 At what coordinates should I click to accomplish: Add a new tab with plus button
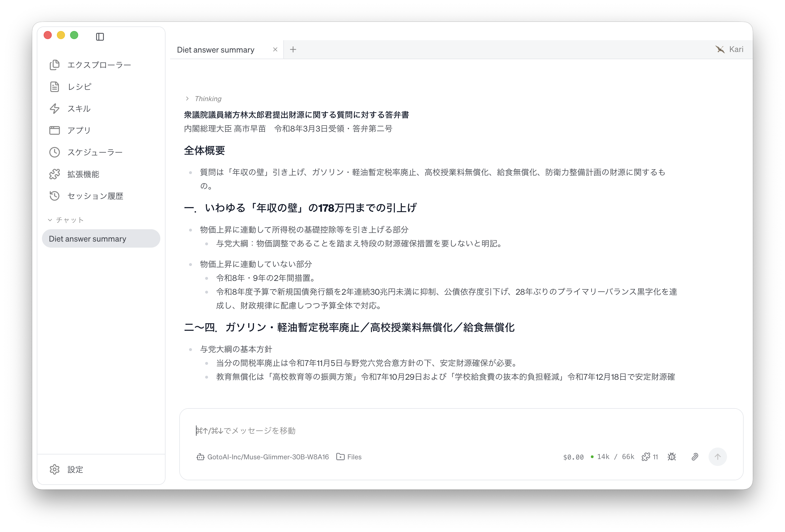click(293, 49)
